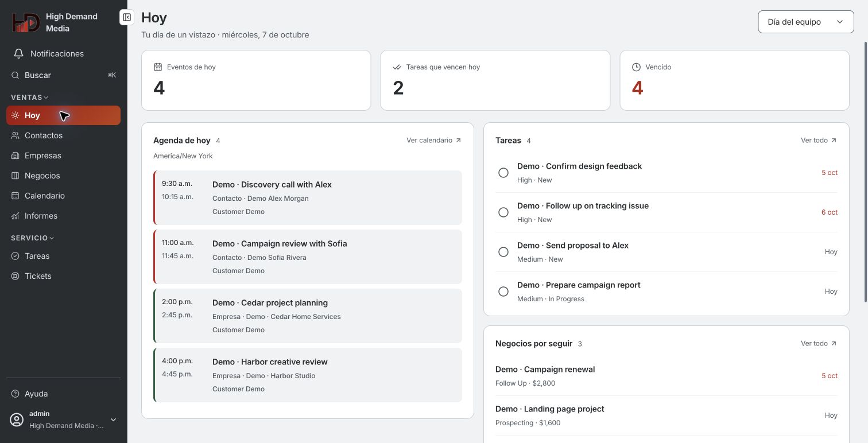Click the Calendario icon in sidebar

point(15,196)
